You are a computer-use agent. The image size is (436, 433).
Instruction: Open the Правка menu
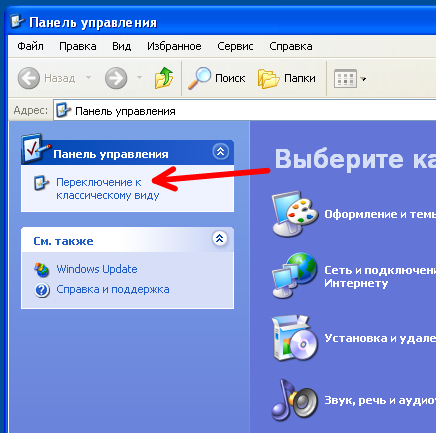[78, 46]
